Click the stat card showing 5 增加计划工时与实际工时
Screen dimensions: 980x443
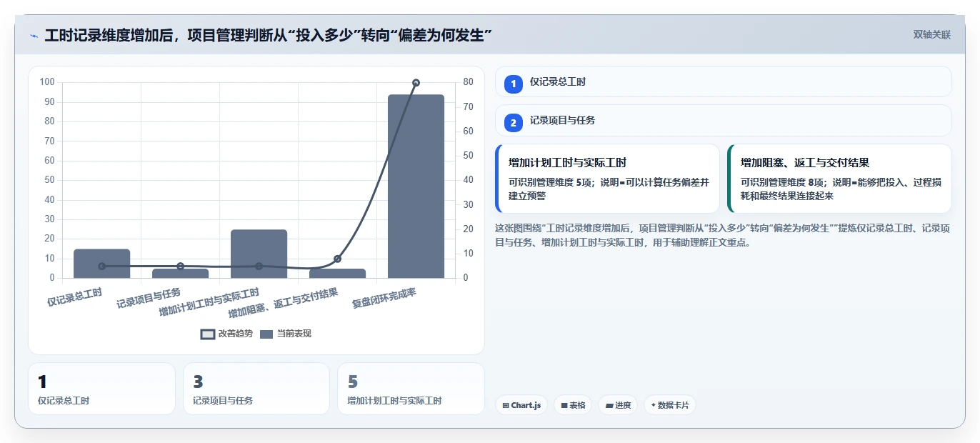[x=411, y=389]
